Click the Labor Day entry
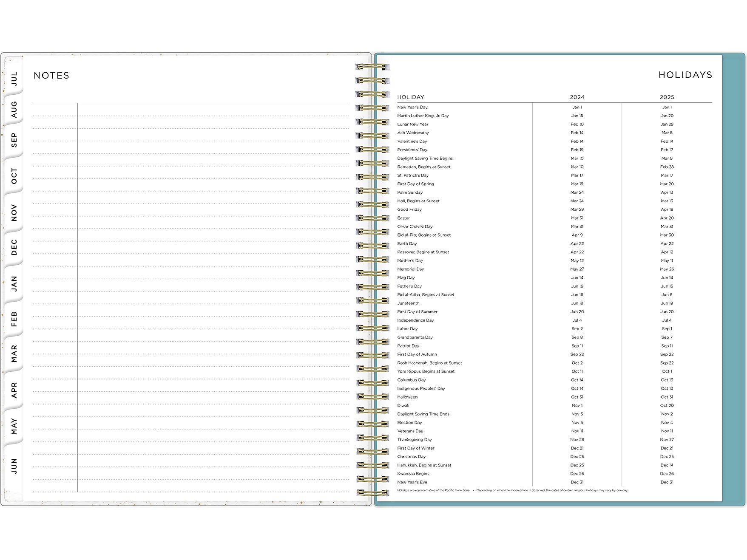The width and height of the screenshot is (747, 560). [407, 328]
